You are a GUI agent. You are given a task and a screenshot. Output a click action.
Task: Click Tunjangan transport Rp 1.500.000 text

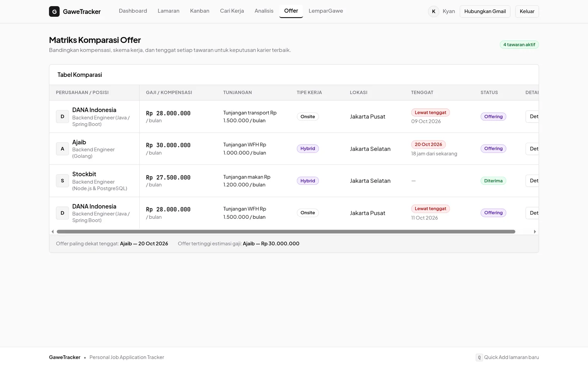[x=250, y=117]
